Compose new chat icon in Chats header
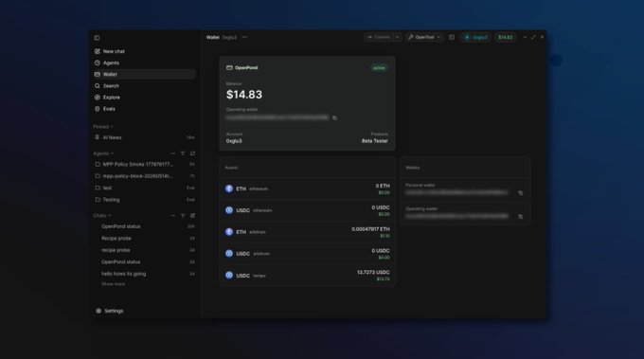 [192, 215]
